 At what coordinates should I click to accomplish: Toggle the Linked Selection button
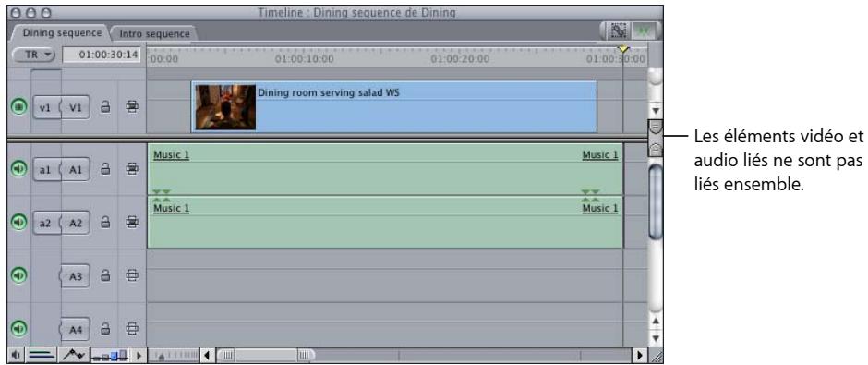(618, 31)
